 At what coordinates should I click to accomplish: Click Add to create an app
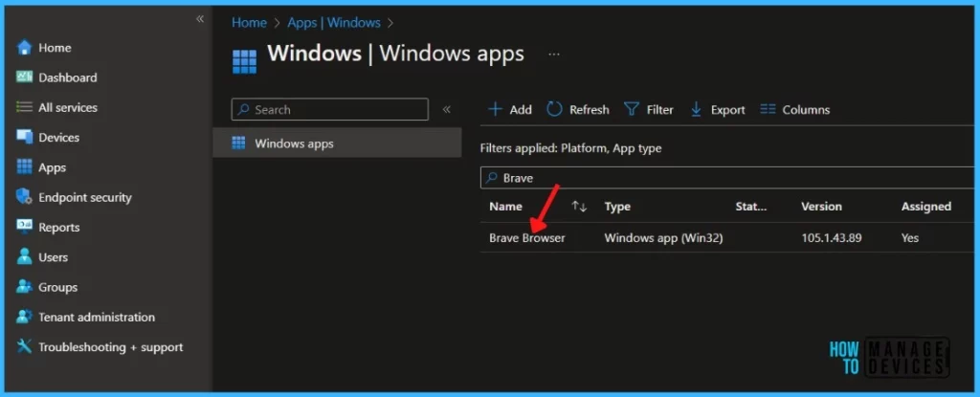pyautogui.click(x=509, y=109)
